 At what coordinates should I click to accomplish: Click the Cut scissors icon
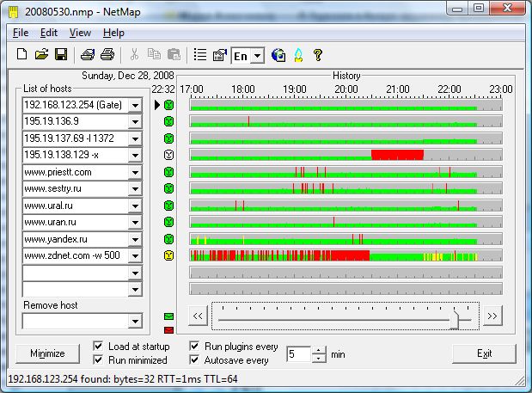(x=134, y=54)
